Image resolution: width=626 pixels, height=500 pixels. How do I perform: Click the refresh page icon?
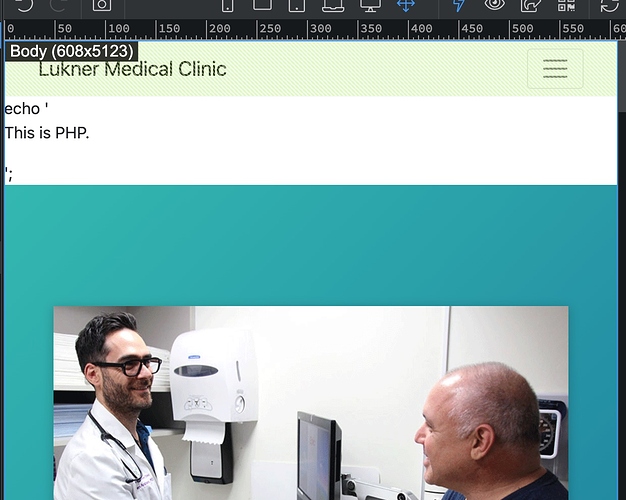coord(609,5)
